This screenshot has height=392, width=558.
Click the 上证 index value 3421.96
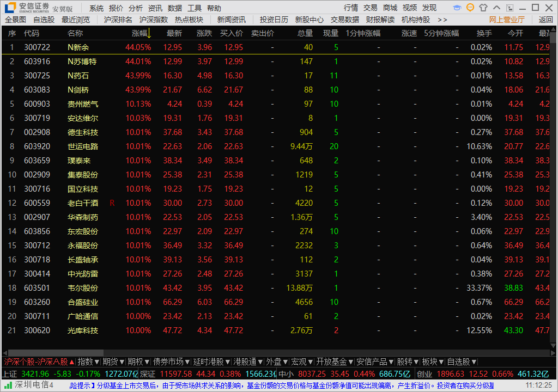35,374
